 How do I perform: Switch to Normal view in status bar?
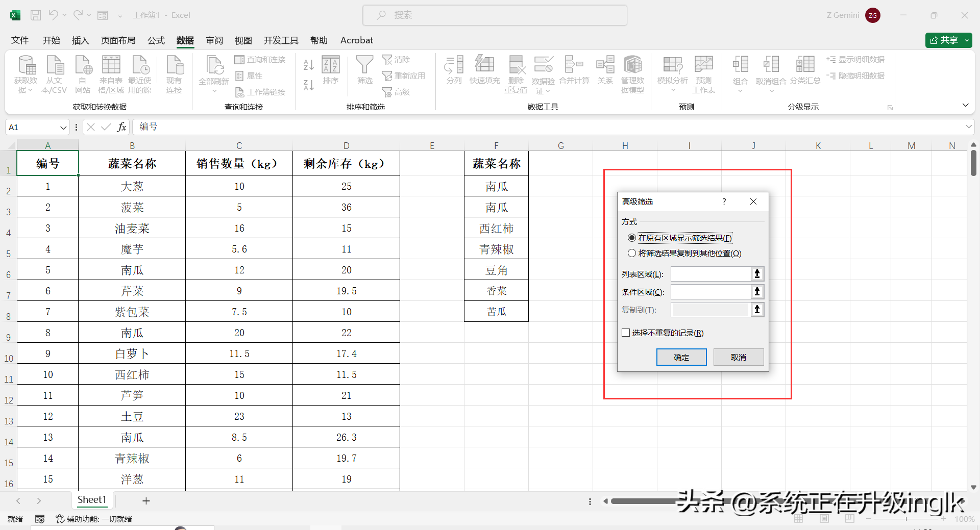799,519
